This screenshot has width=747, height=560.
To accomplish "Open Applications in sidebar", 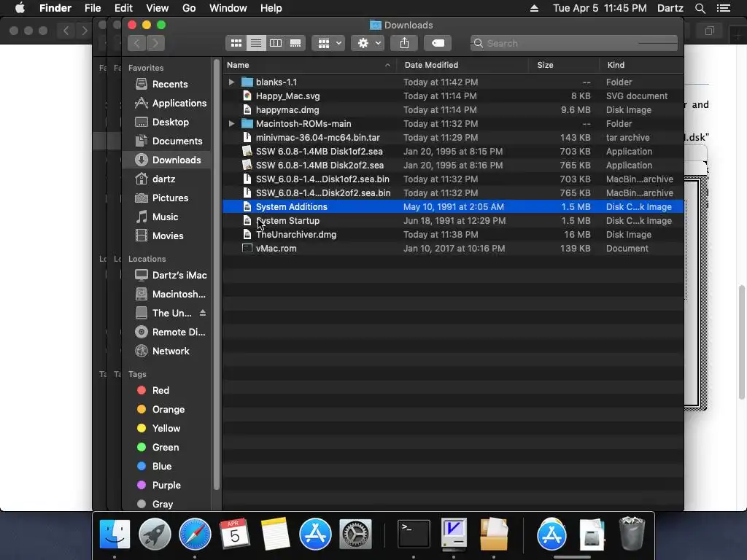I will coord(167,103).
